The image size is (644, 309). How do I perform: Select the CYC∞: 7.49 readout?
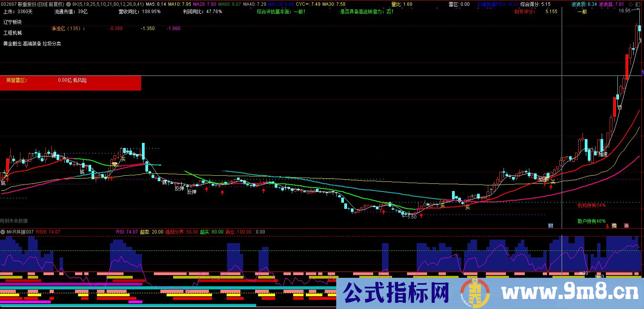(308, 4)
